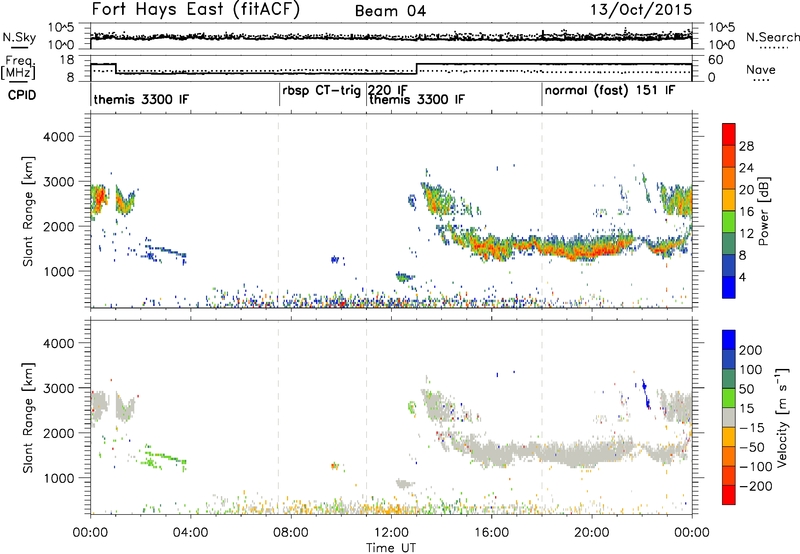Viewport: 800px width, 554px height.
Task: Click the 'N.Search' legend label
Action: pos(772,37)
